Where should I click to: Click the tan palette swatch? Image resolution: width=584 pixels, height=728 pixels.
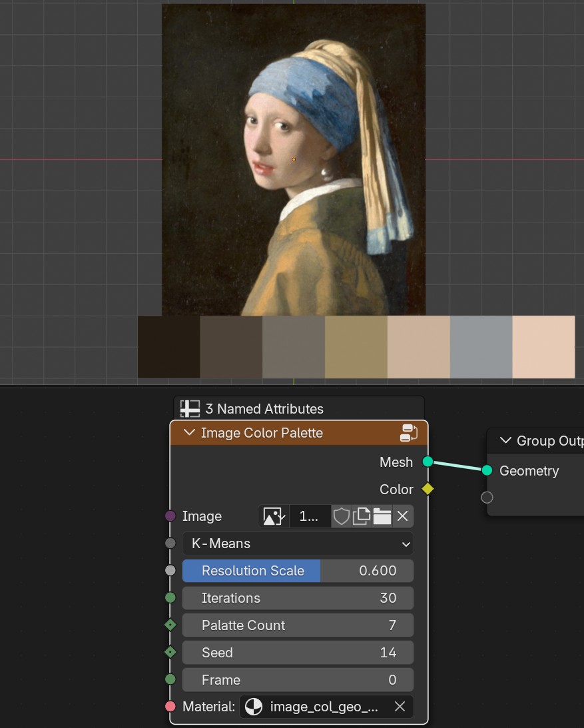point(356,347)
